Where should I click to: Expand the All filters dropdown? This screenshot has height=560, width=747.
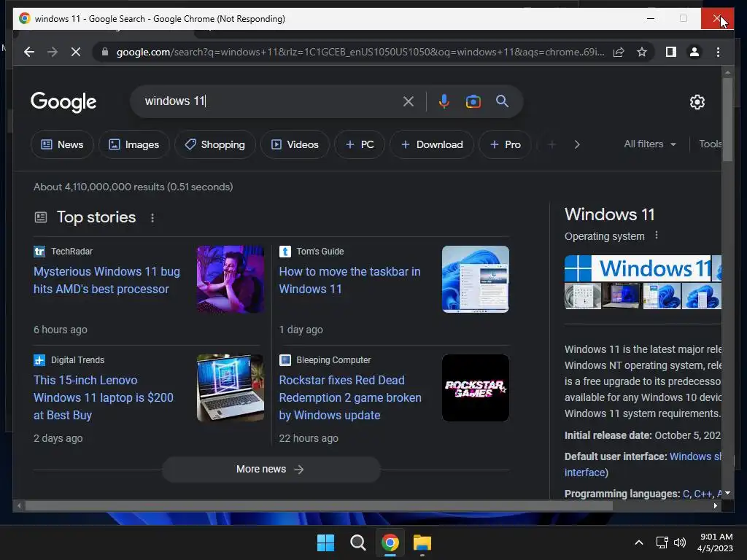[650, 144]
